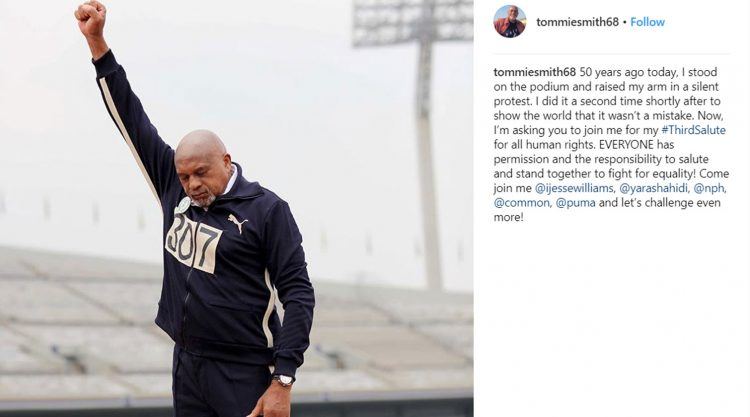Click the raised-fist post photo
The width and height of the screenshot is (750, 417).
[237, 208]
